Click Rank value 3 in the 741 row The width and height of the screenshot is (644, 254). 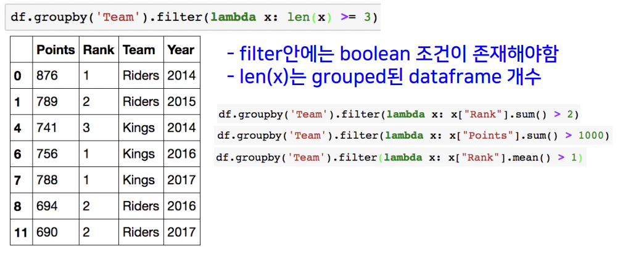coord(86,128)
